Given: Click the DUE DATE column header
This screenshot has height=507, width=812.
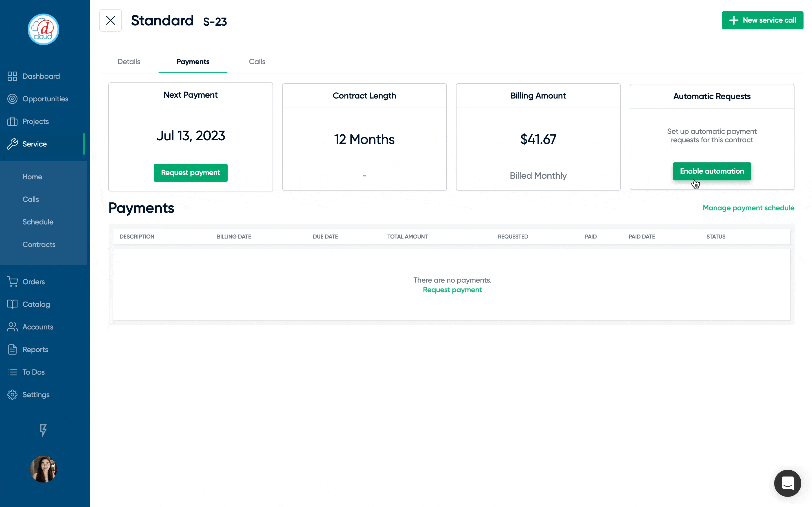Looking at the screenshot, I should tap(325, 236).
